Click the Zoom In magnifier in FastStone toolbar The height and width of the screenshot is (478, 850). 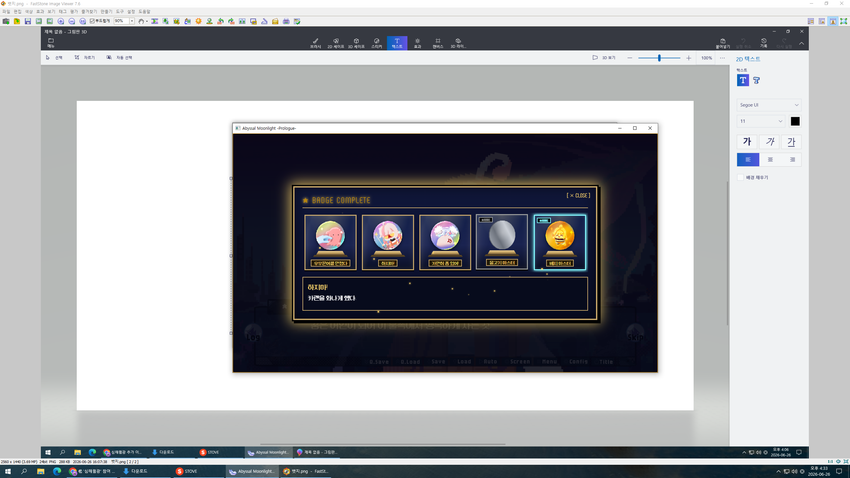tap(61, 21)
